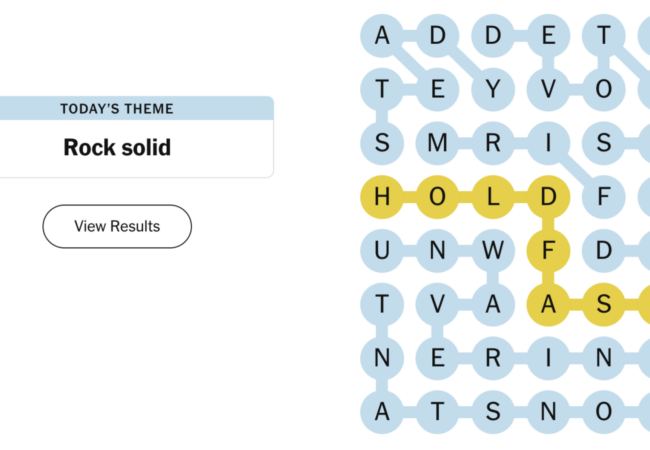
Task: Select the yellow highlighted letter S
Action: (603, 305)
